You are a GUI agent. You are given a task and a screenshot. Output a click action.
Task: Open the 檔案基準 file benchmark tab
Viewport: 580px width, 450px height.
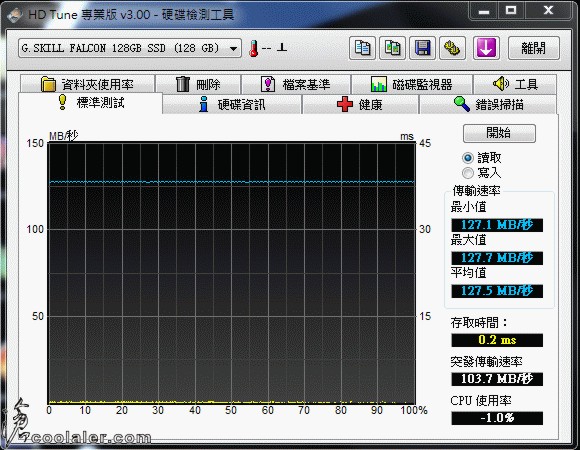(x=296, y=84)
